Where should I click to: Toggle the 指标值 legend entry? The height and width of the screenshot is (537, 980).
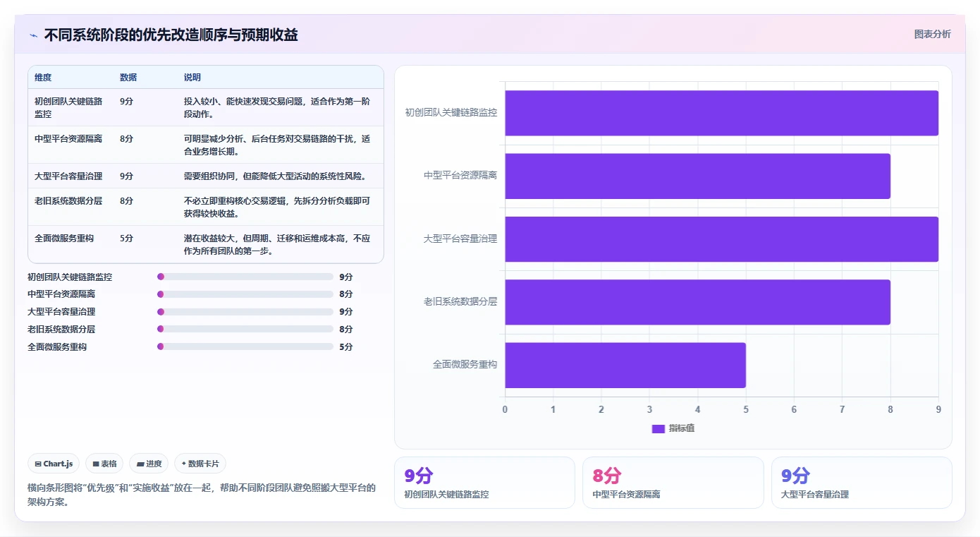pyautogui.click(x=673, y=428)
